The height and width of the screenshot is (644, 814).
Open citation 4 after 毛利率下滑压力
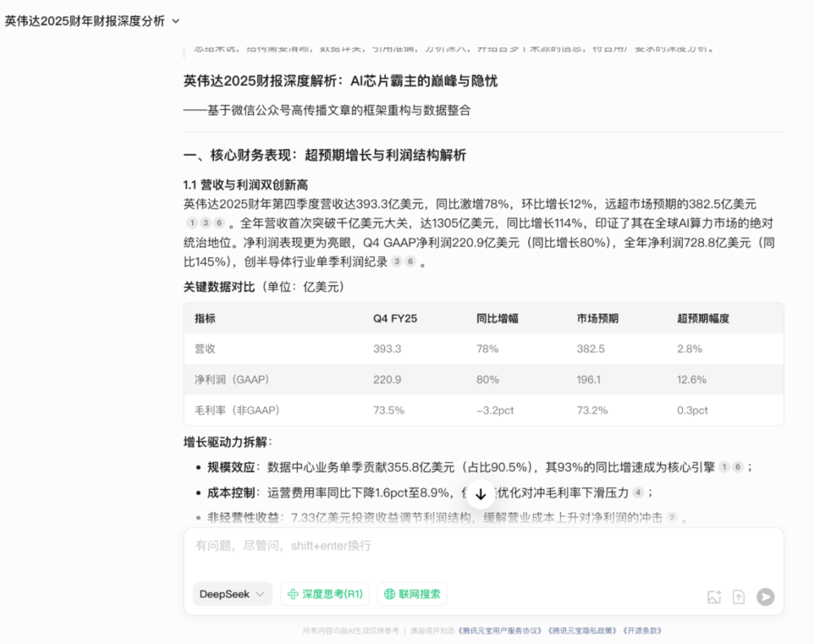tap(638, 492)
